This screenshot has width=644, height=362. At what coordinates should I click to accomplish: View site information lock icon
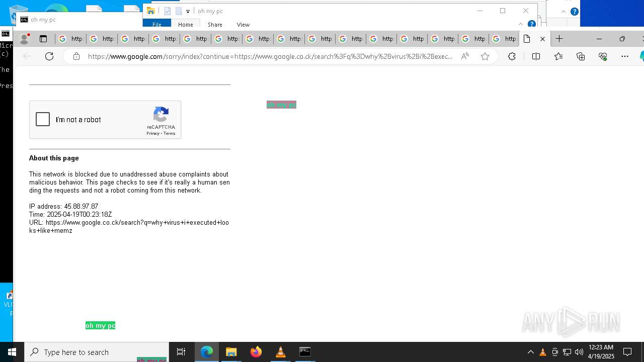coord(76,56)
